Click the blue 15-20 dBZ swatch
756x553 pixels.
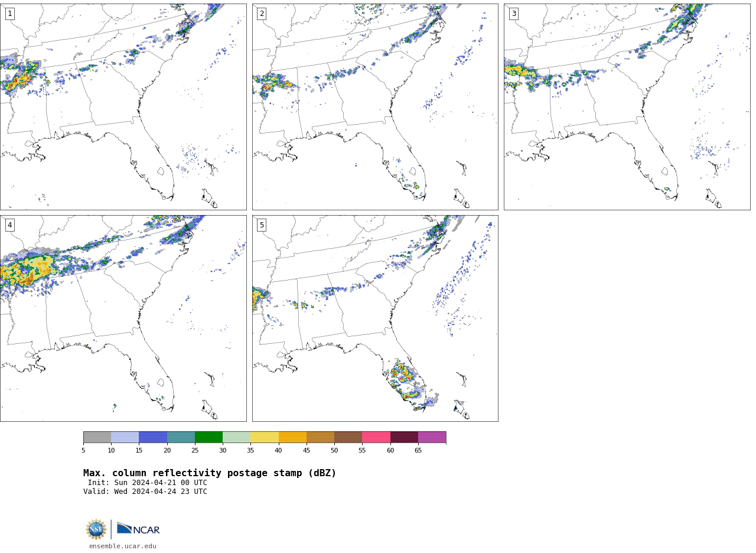(153, 437)
